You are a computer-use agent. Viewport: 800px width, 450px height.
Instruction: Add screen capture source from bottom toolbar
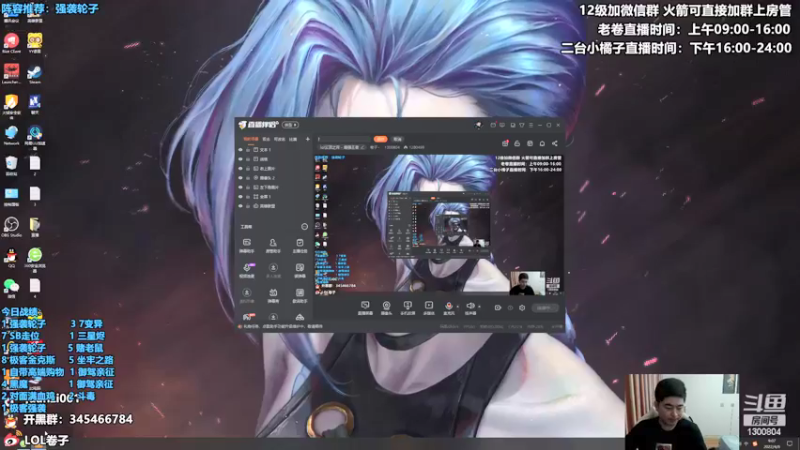[365, 308]
